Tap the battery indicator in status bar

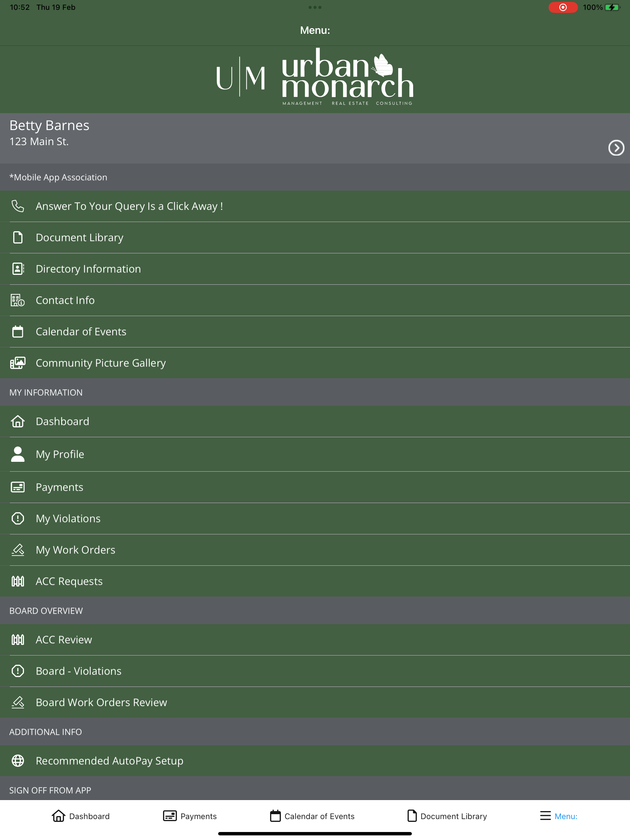612,7
